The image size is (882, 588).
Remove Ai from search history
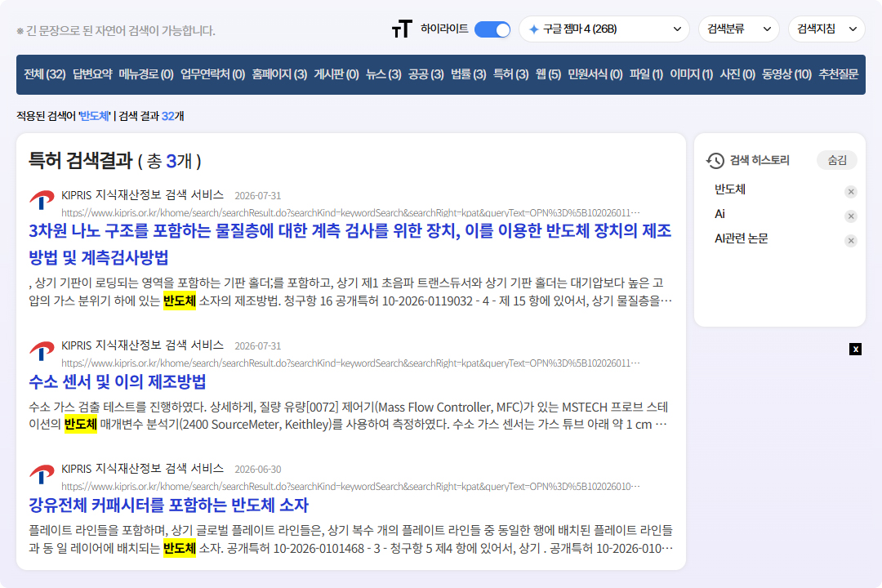[x=851, y=216]
